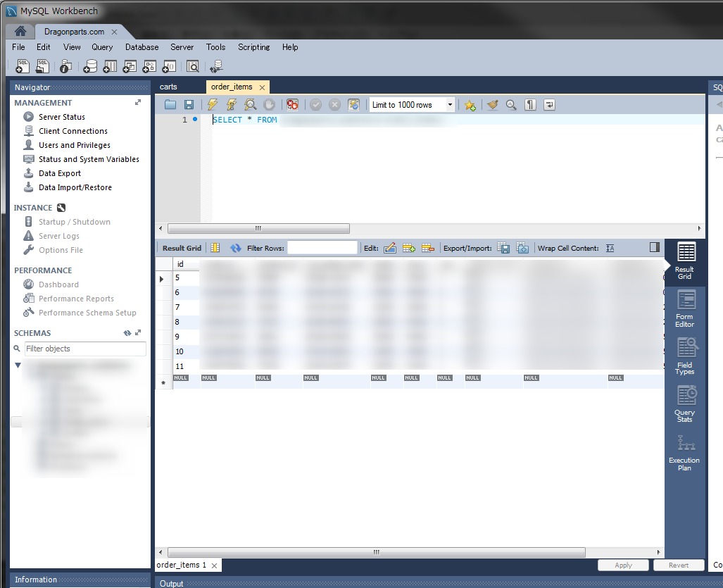Delete selected rows icon
The height and width of the screenshot is (588, 723).
coord(428,248)
